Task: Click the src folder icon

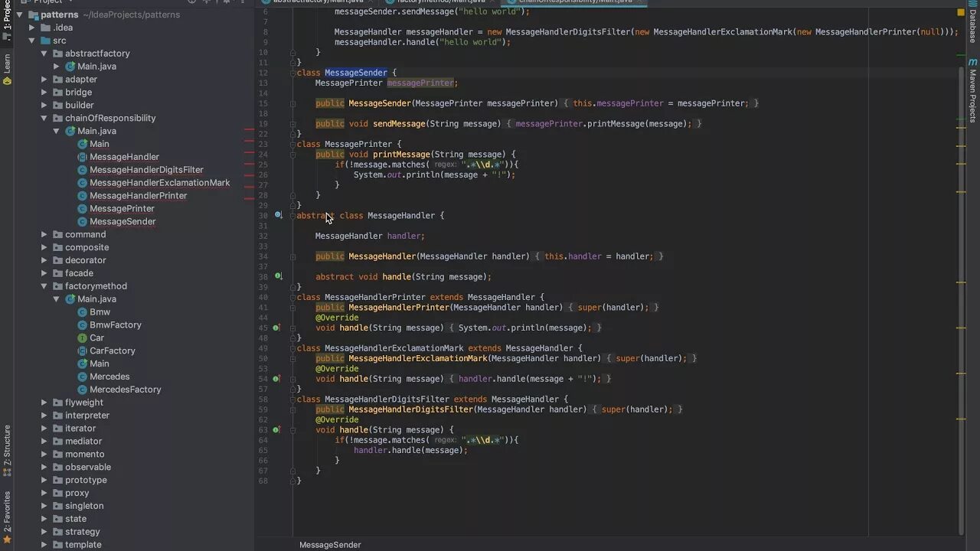Action: pyautogui.click(x=44, y=41)
